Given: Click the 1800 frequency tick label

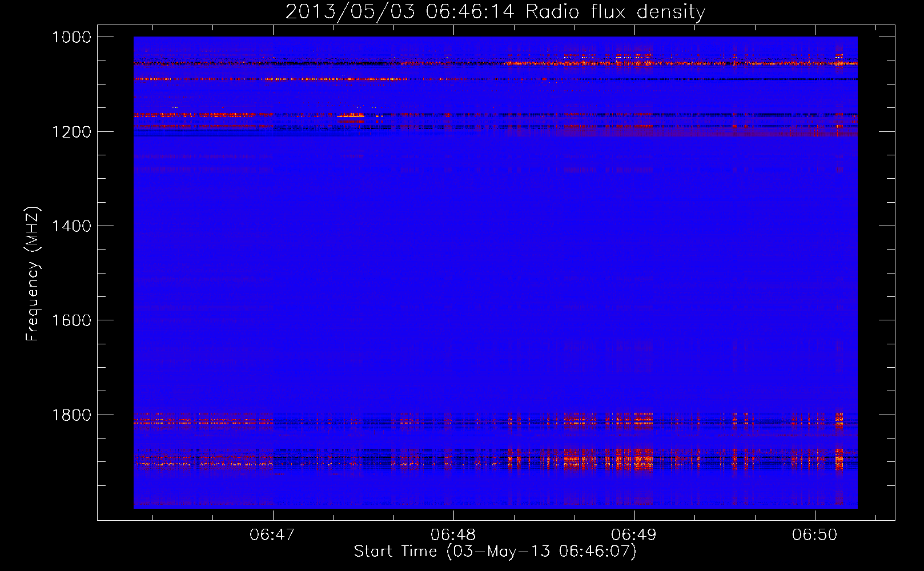Looking at the screenshot, I should pyautogui.click(x=72, y=415).
